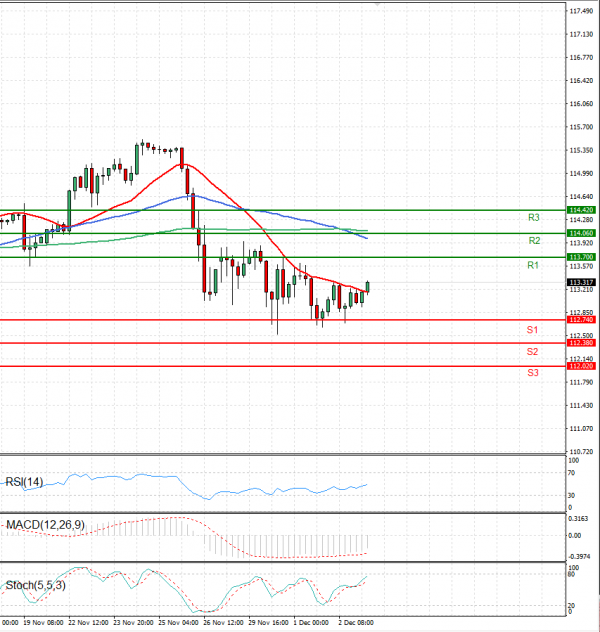Click the 23 Nov 20:00 time label

click(x=133, y=623)
